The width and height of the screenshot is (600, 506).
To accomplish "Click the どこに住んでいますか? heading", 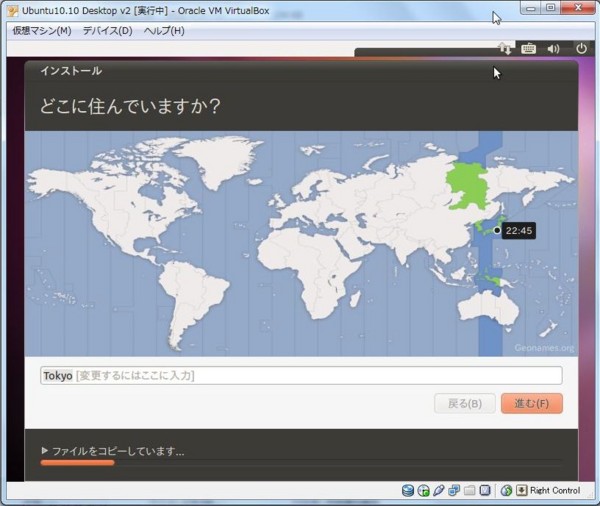I will point(130,106).
